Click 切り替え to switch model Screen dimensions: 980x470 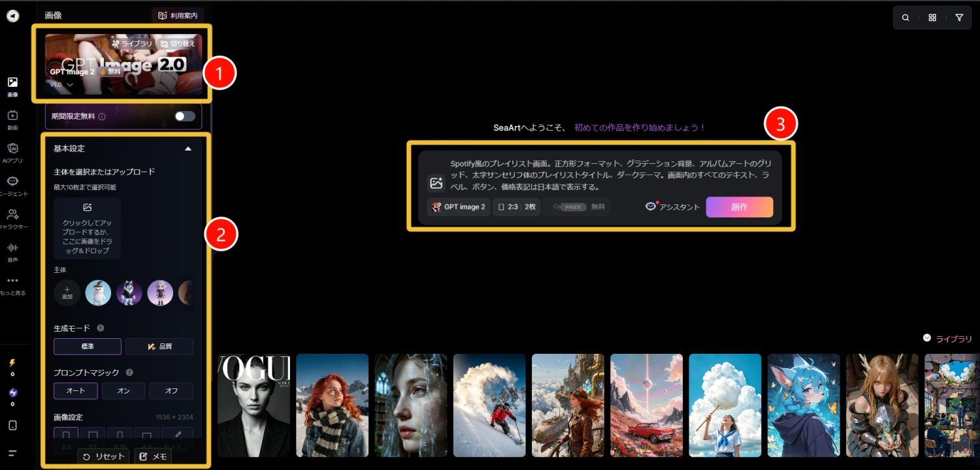(x=178, y=44)
